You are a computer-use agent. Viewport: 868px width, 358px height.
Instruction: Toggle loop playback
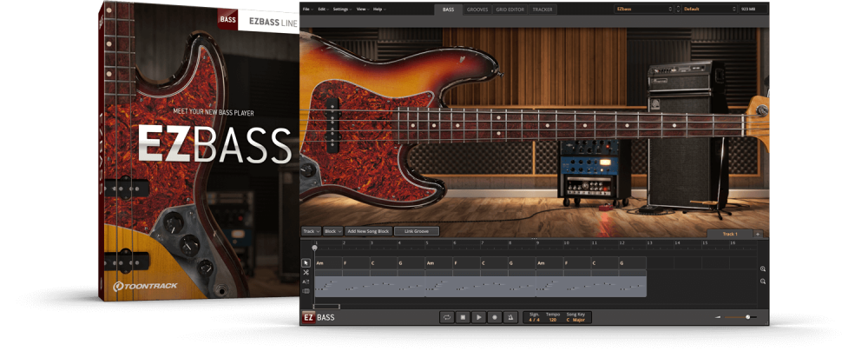(x=445, y=317)
